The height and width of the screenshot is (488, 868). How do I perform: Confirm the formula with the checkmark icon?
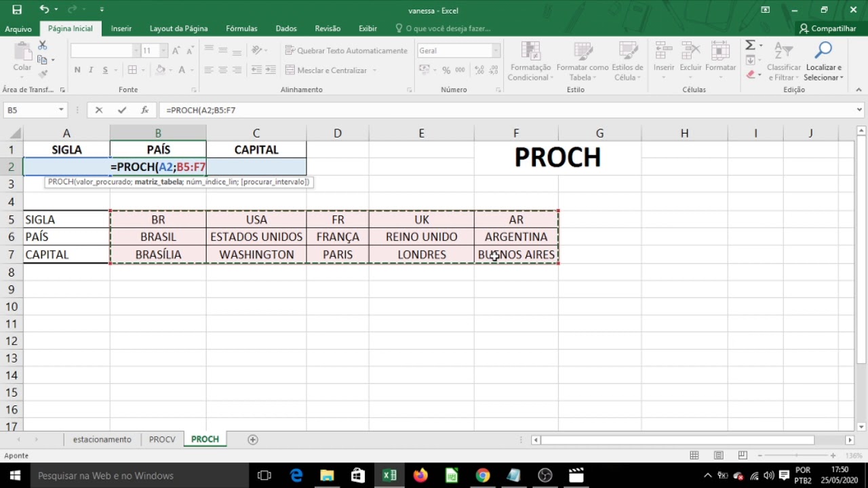(x=122, y=110)
